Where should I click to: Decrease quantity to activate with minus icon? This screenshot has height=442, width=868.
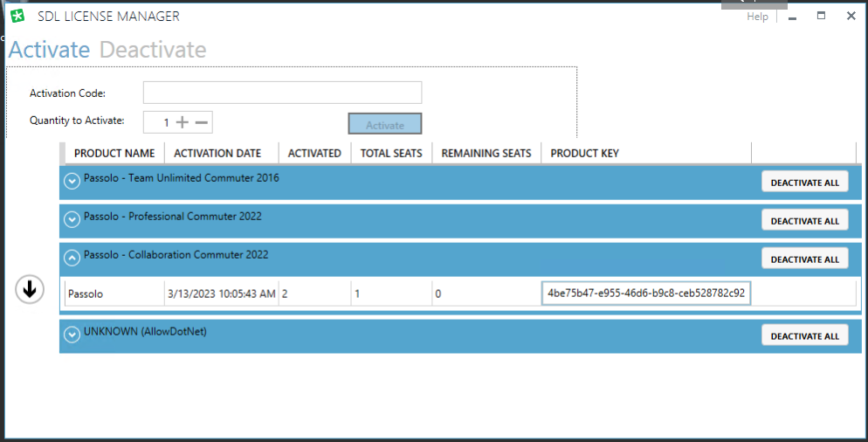click(202, 122)
